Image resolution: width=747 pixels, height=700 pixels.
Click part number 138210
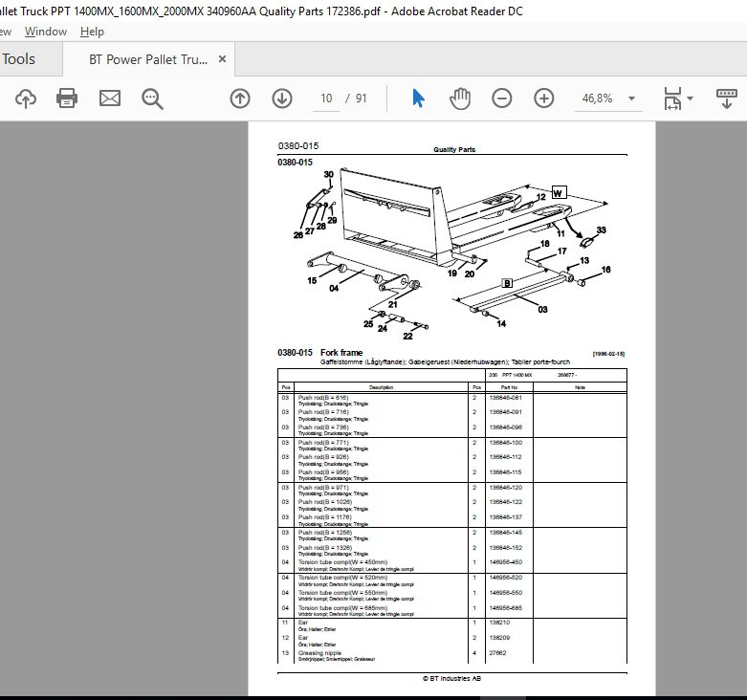coord(499,623)
